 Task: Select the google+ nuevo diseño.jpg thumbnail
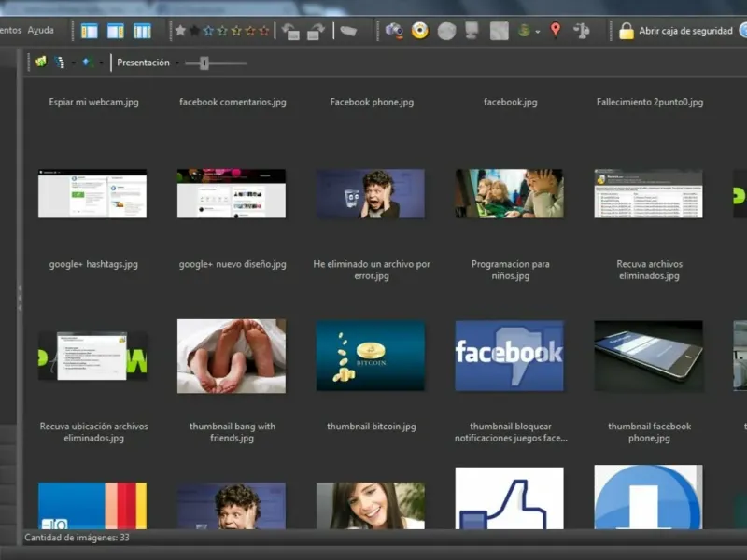tap(232, 193)
